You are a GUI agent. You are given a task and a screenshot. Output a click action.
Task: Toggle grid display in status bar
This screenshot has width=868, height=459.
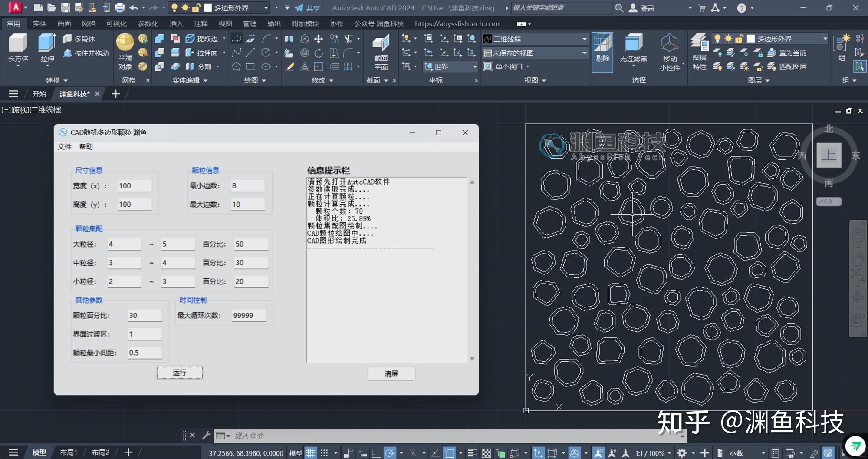click(311, 453)
